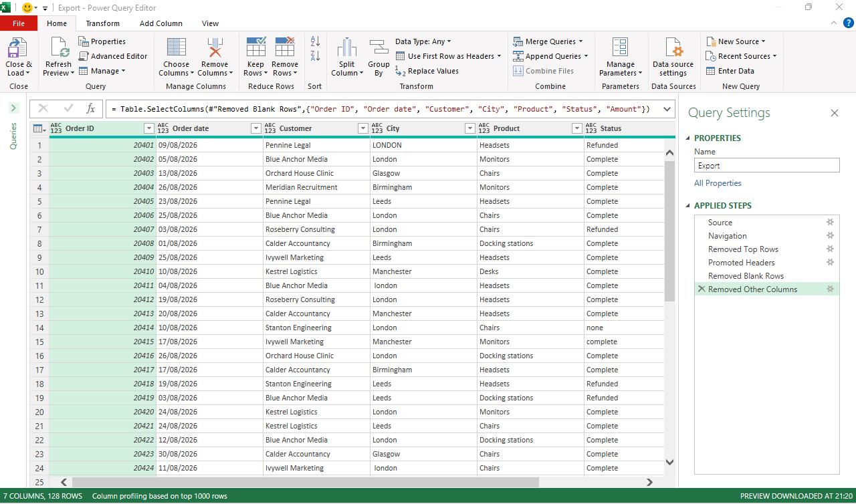The image size is (856, 504).
Task: Open the Order date column filter dropdown
Action: click(x=256, y=128)
